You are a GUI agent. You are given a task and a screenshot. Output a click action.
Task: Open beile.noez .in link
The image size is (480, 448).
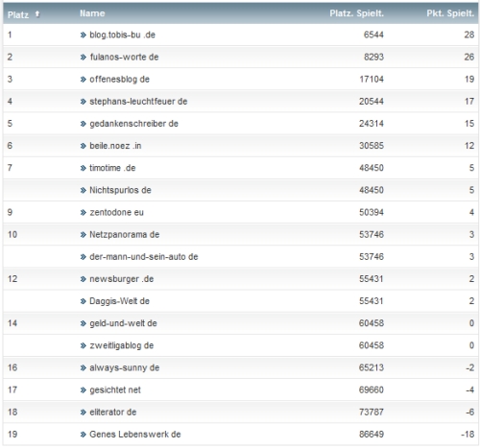tap(115, 146)
